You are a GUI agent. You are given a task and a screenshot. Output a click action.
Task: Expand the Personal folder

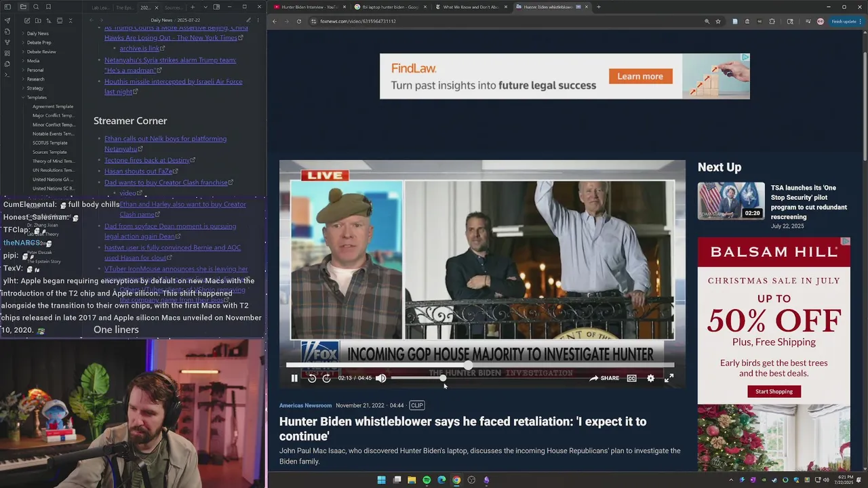[x=35, y=70]
